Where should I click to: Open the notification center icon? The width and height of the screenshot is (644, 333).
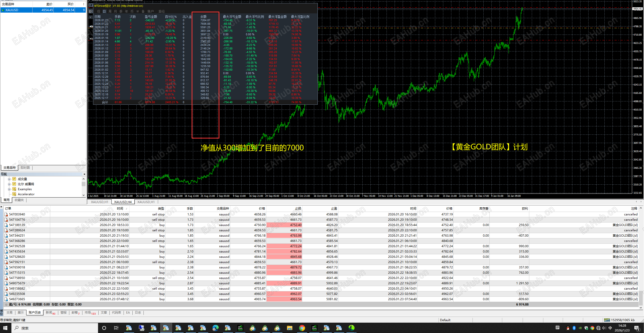(636, 328)
